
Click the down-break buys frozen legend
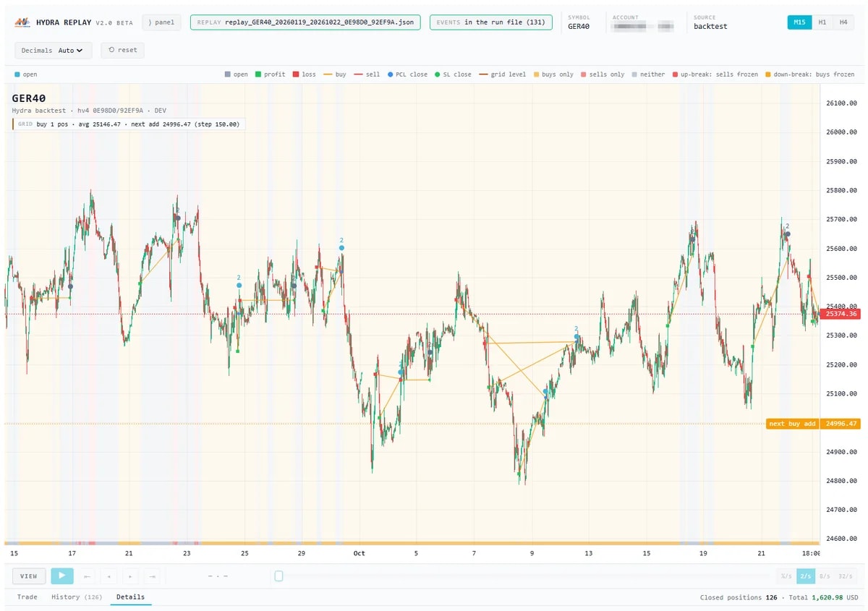pyautogui.click(x=809, y=74)
